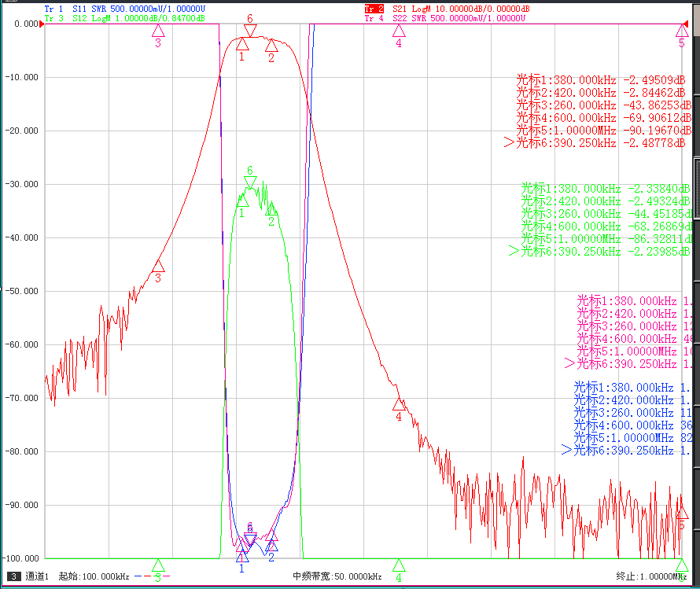Click magenta readout 光标3 260.000kHz
700x589 pixels.
pos(634,326)
